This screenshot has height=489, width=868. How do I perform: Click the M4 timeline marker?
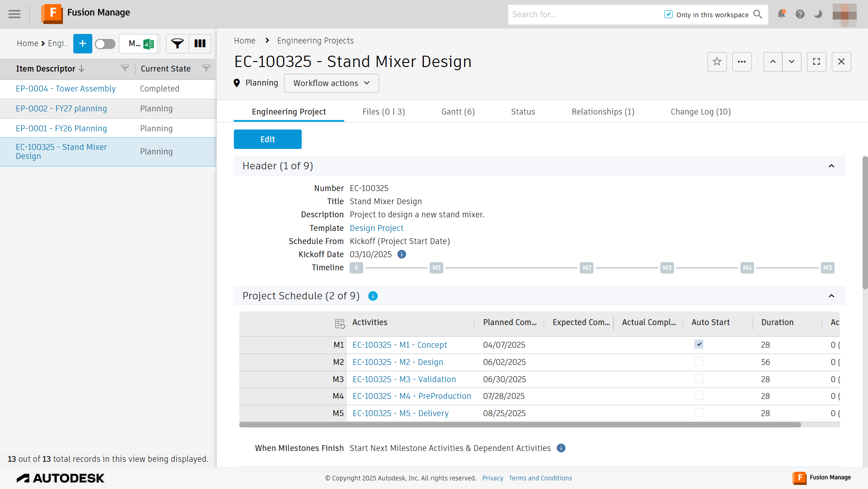pos(747,268)
